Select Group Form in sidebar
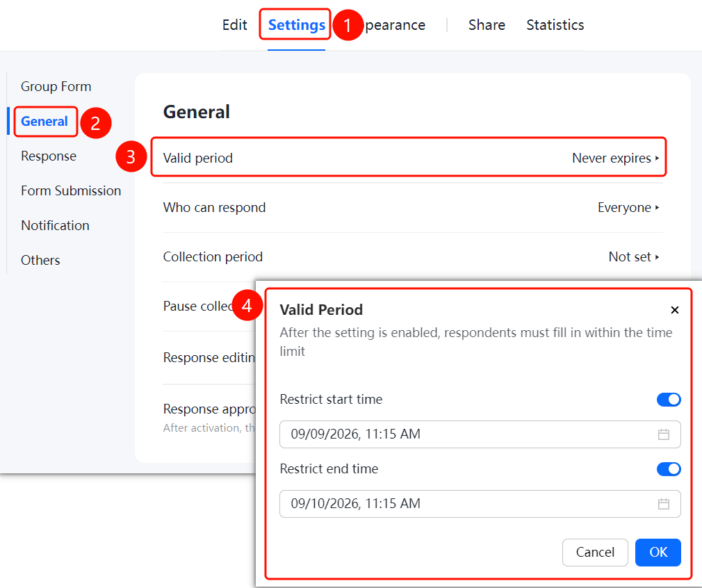The width and height of the screenshot is (702, 588). coord(56,86)
